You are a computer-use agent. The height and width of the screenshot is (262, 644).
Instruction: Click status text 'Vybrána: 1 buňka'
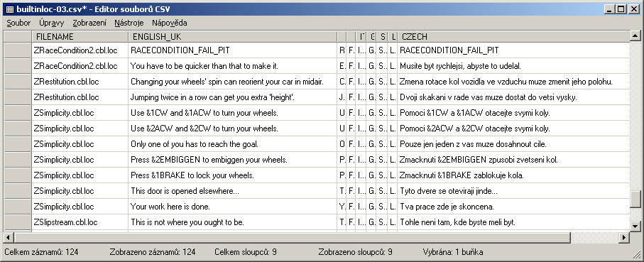pos(453,252)
